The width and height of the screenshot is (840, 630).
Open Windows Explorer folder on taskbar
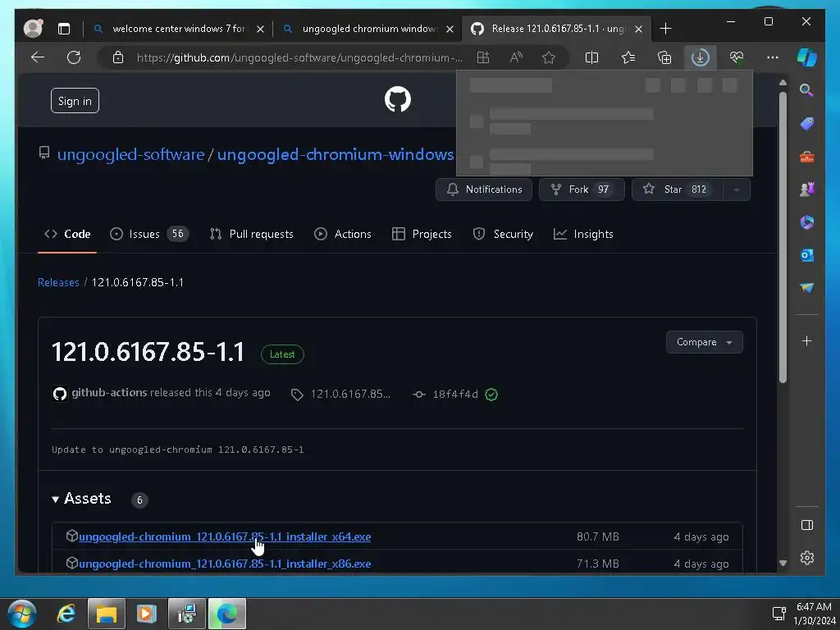[x=106, y=614]
